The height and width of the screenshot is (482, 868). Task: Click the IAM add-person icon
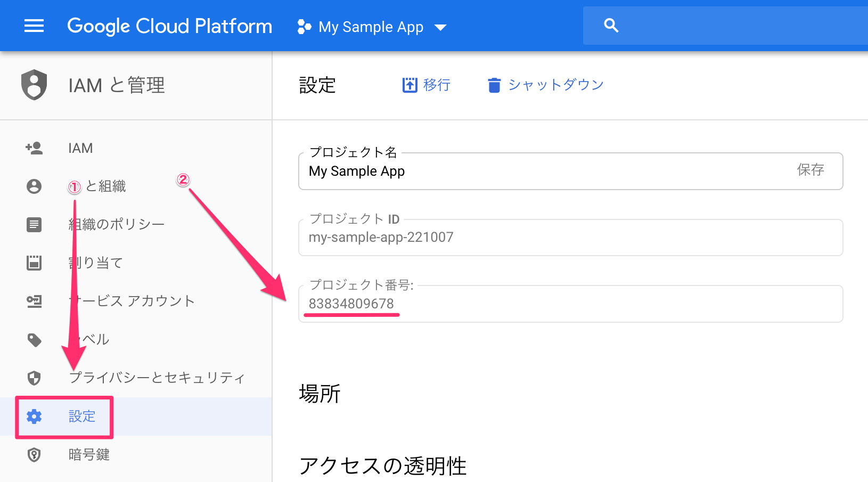pos(34,148)
